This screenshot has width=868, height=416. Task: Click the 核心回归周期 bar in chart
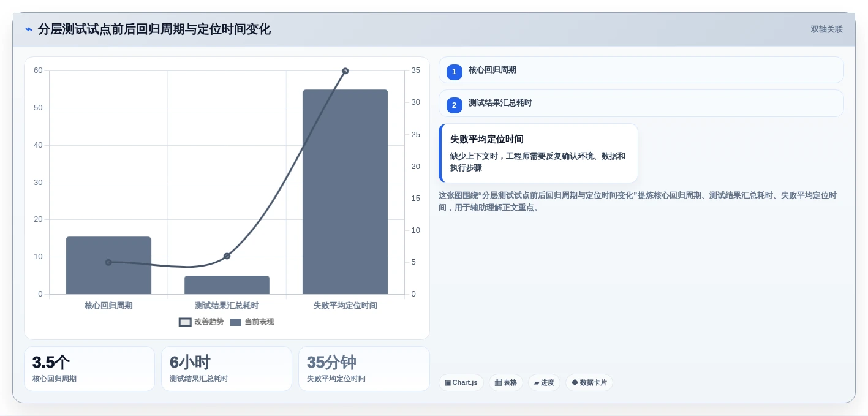coord(108,265)
